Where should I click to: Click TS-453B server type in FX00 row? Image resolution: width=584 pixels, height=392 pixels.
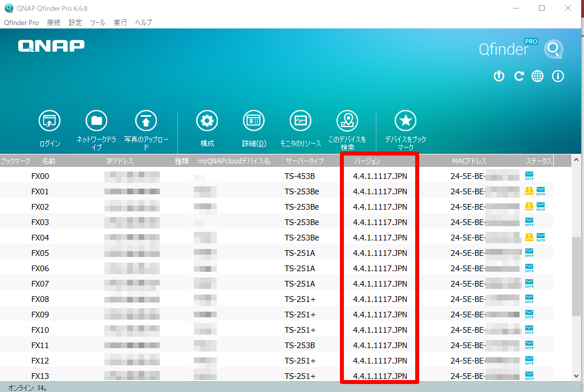[300, 176]
